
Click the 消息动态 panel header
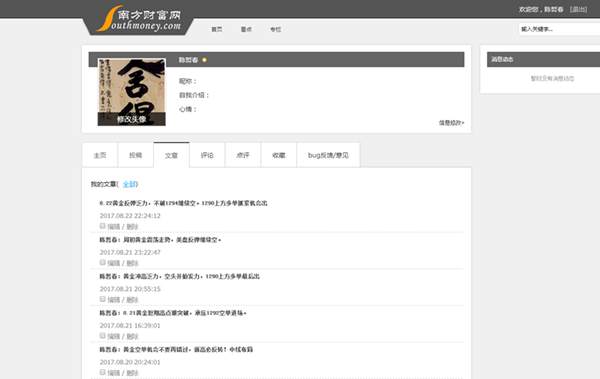coord(543,59)
